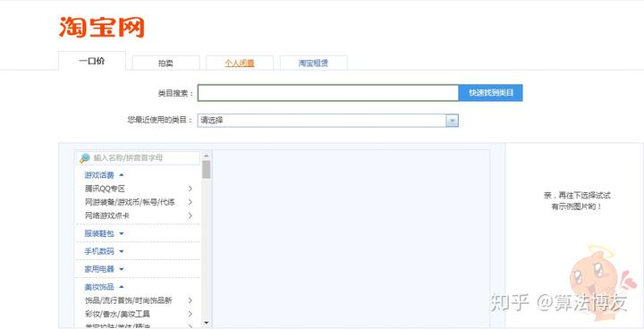Open the 个人闲置 tab
The width and height of the screenshot is (644, 329).
(240, 63)
